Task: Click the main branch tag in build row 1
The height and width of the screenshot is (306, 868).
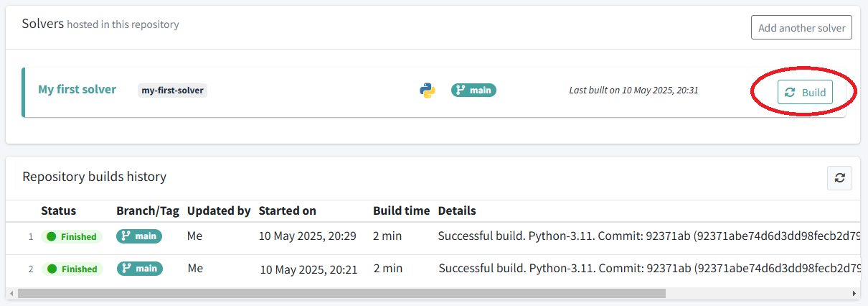Action: 139,236
